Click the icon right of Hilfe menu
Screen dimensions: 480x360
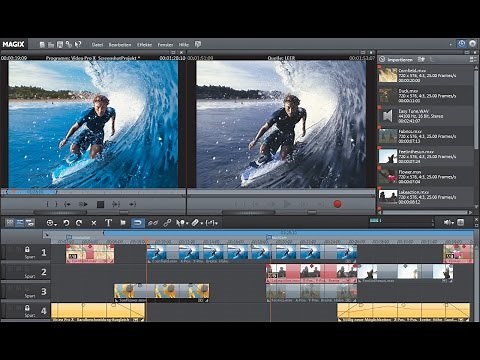coord(198,44)
